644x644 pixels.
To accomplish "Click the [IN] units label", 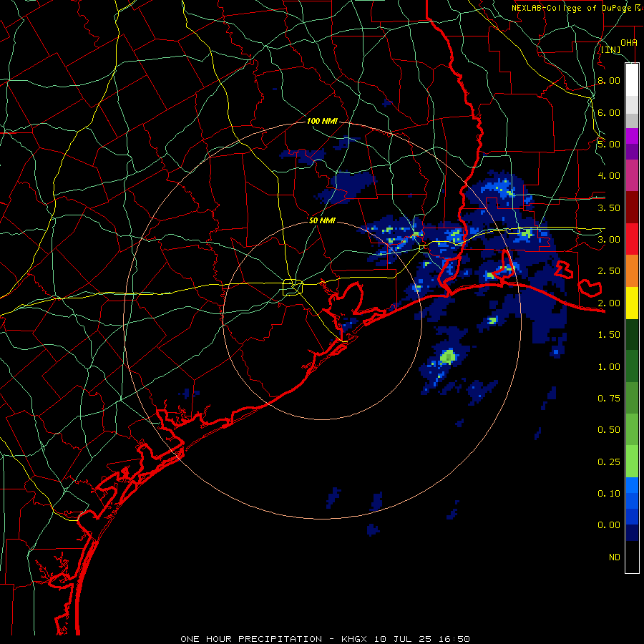I will pyautogui.click(x=611, y=50).
